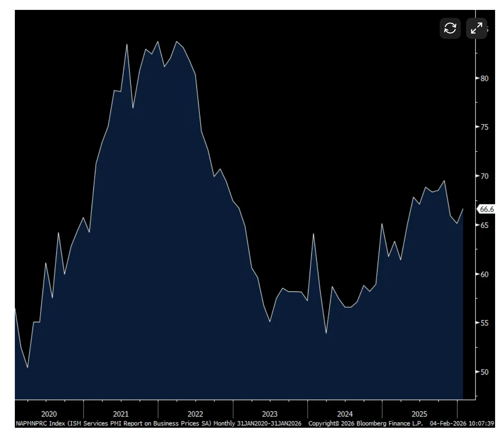Click the refresh icon on the chart

[450, 28]
